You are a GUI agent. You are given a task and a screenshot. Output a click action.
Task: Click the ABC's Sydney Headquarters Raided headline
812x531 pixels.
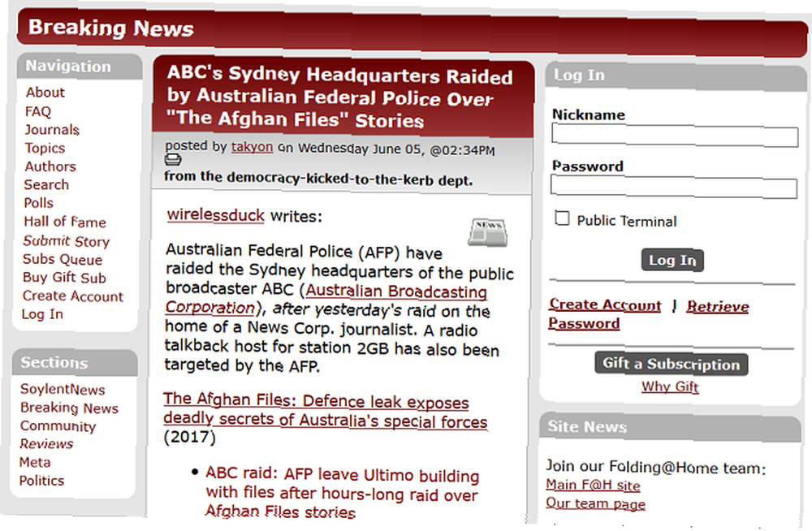click(x=339, y=97)
